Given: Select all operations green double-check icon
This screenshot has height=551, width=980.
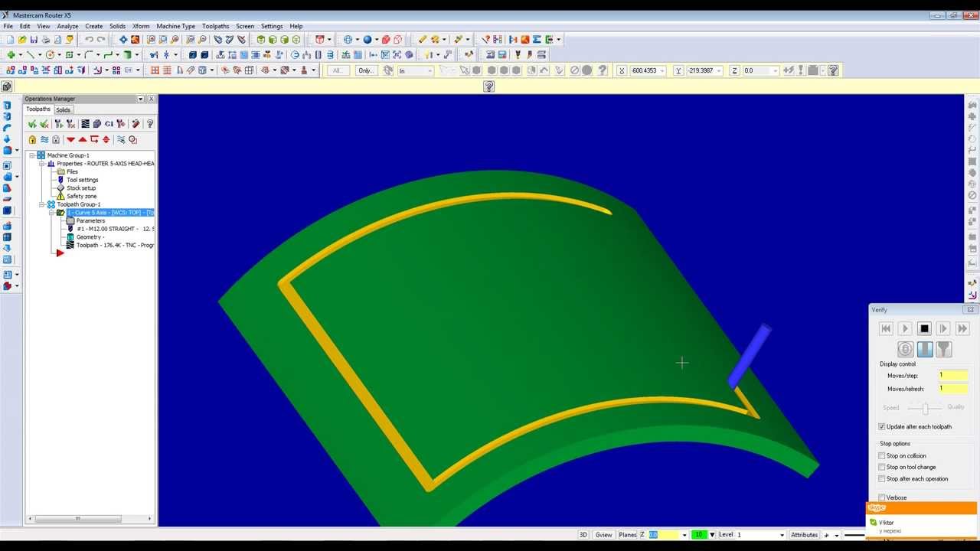Looking at the screenshot, I should click(32, 124).
